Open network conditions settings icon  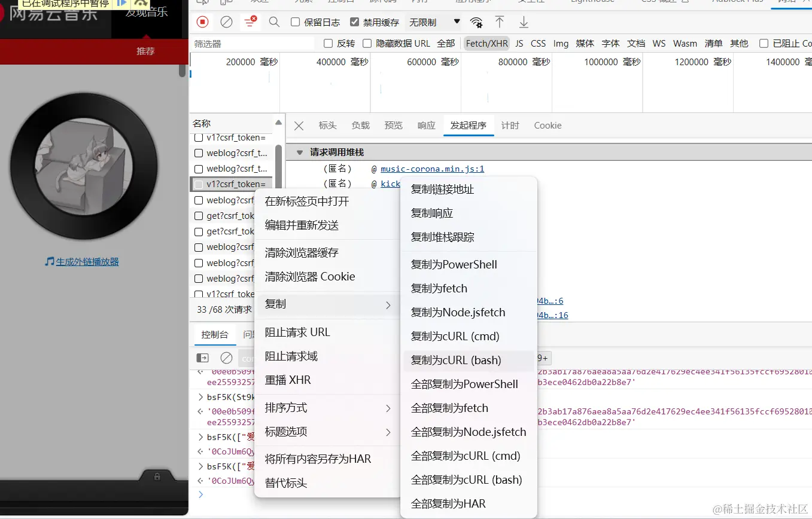point(476,22)
